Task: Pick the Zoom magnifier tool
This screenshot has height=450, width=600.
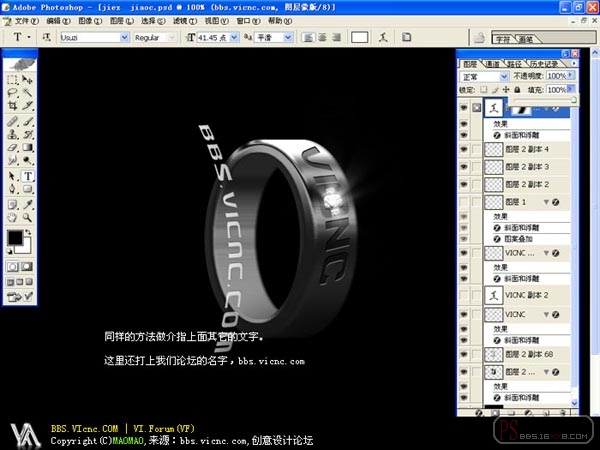Action: pos(27,217)
